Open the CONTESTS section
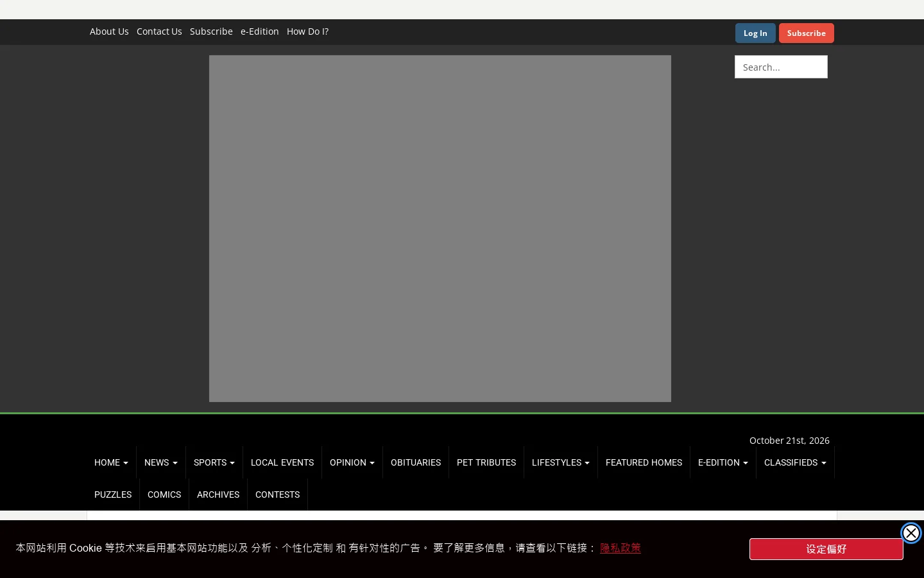 [x=277, y=495]
